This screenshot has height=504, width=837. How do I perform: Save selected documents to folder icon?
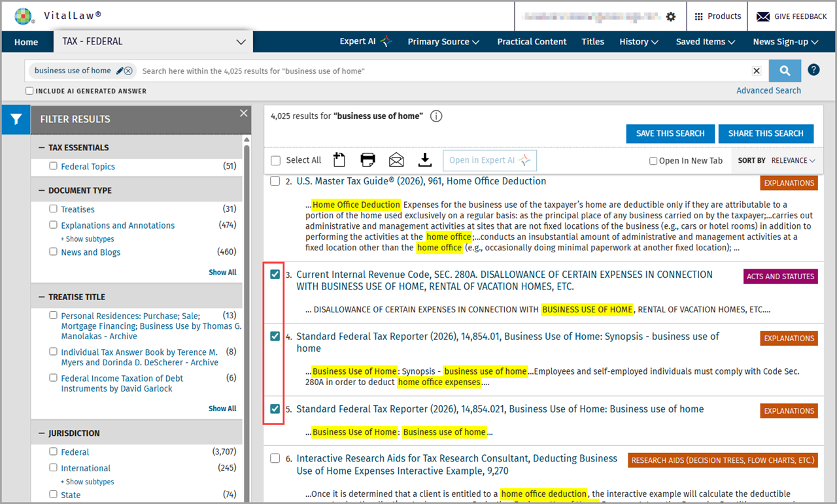point(339,160)
